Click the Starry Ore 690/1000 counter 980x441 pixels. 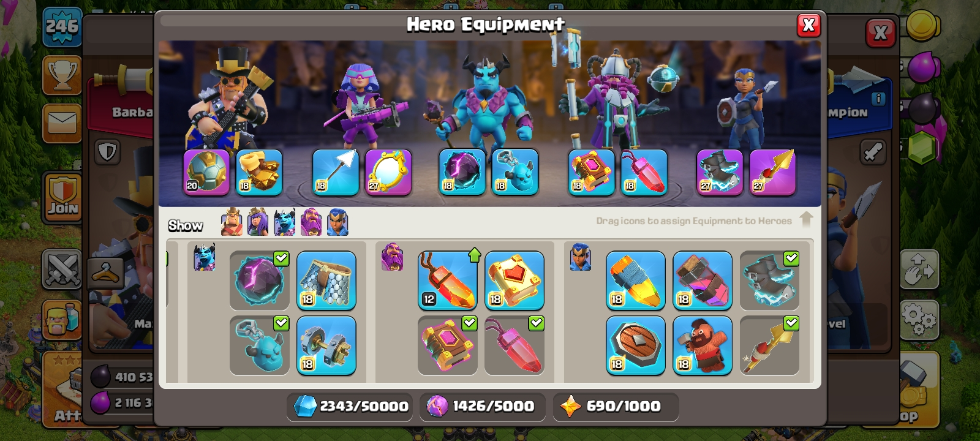click(616, 406)
